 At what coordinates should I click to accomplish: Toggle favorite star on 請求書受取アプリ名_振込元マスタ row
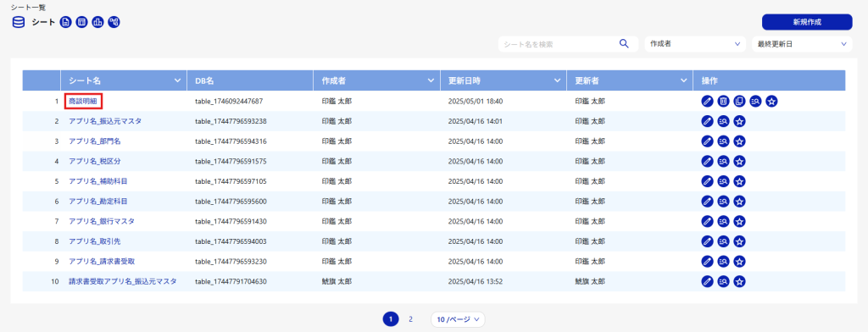tap(739, 281)
